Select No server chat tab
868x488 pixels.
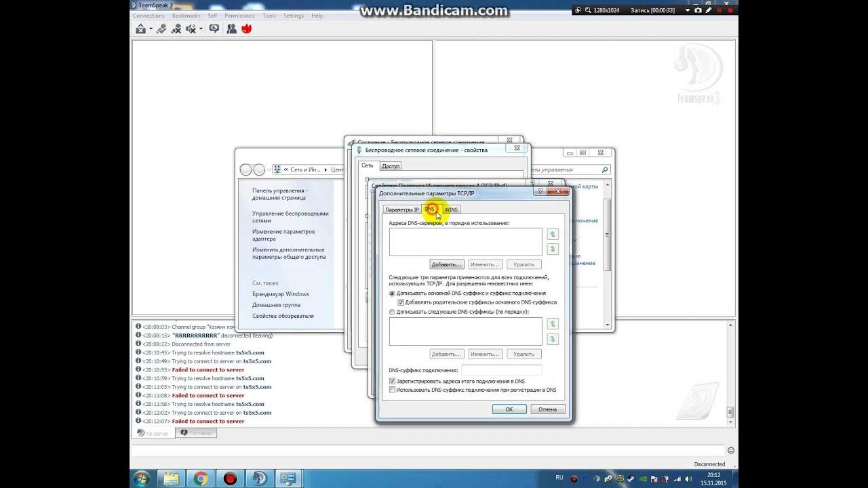pyautogui.click(x=153, y=433)
